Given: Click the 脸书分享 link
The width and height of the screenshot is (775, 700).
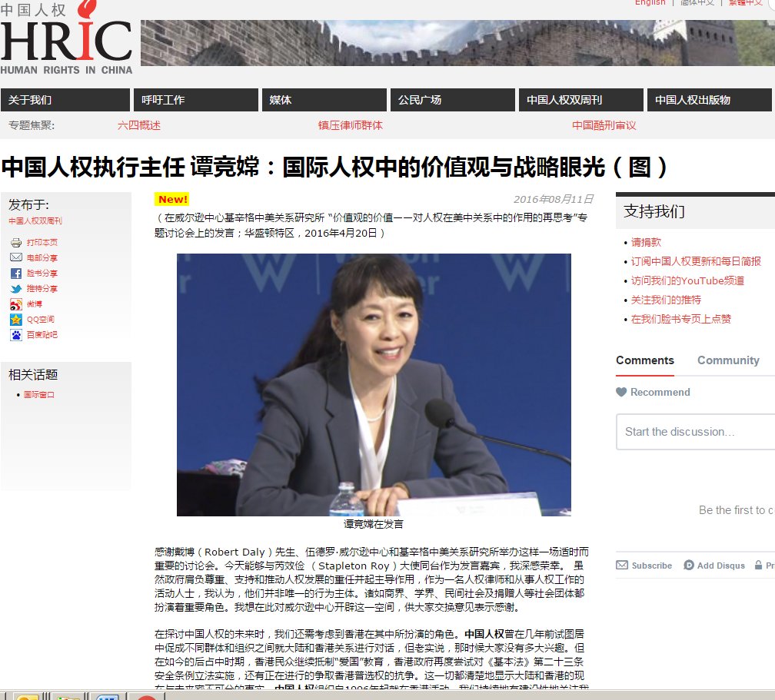Looking at the screenshot, I should pyautogui.click(x=42, y=274).
